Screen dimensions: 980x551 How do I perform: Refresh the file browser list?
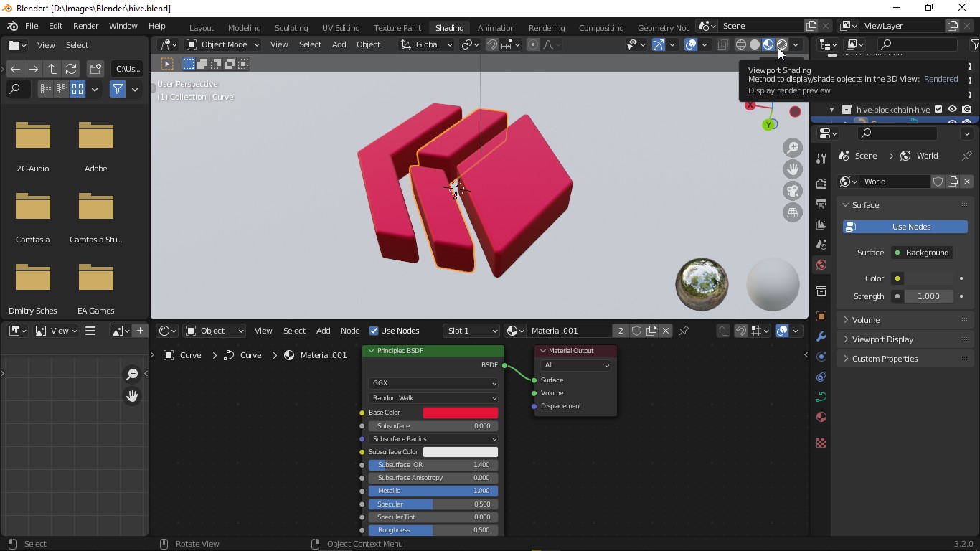pos(71,69)
